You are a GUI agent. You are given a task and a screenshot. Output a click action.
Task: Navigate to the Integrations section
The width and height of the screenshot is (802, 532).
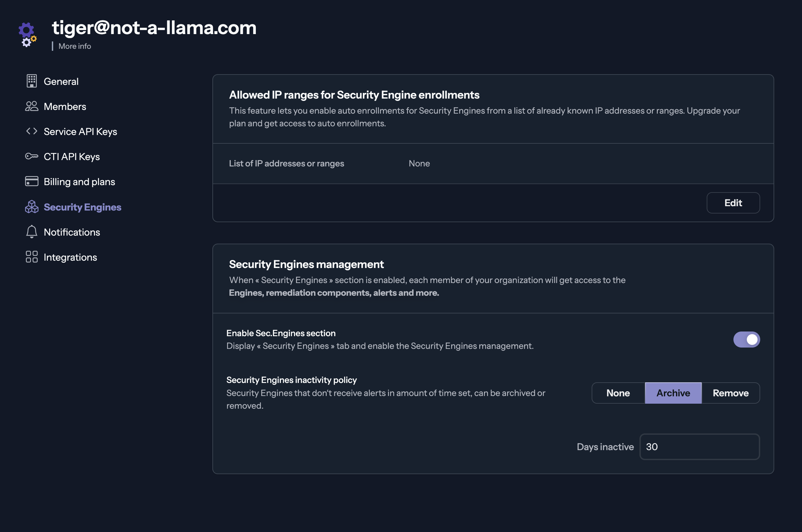(x=70, y=257)
